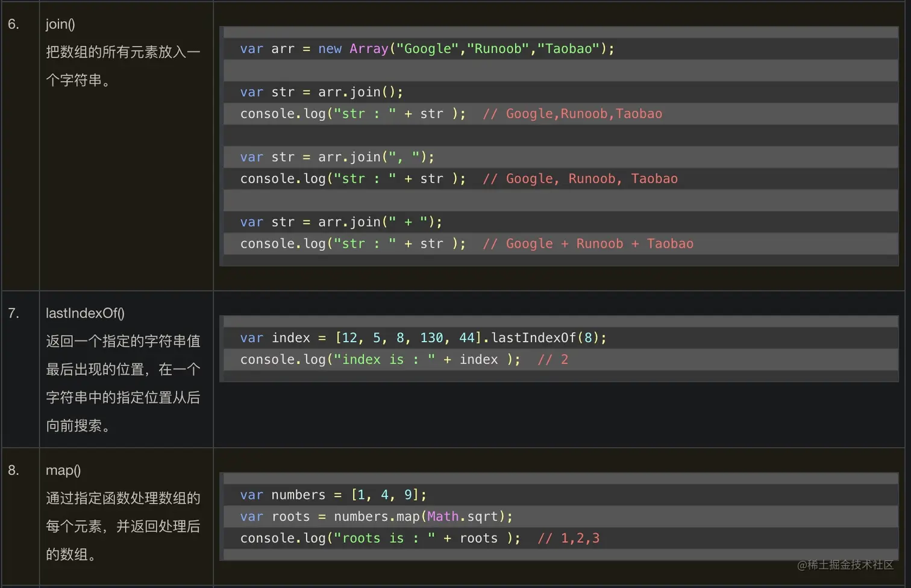Click the map() method name
The width and height of the screenshot is (911, 588).
63,470
